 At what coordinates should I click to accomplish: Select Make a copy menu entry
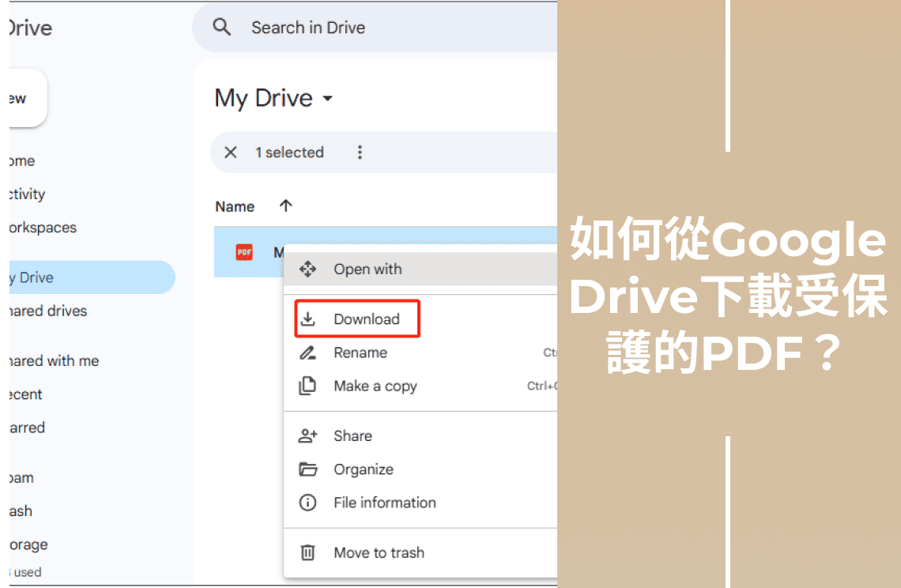[x=420, y=386]
